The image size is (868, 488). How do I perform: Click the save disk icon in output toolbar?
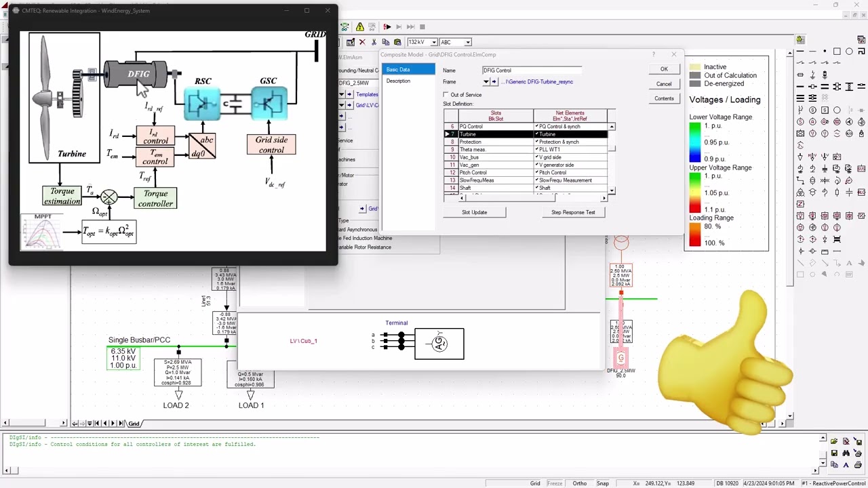[x=834, y=453]
